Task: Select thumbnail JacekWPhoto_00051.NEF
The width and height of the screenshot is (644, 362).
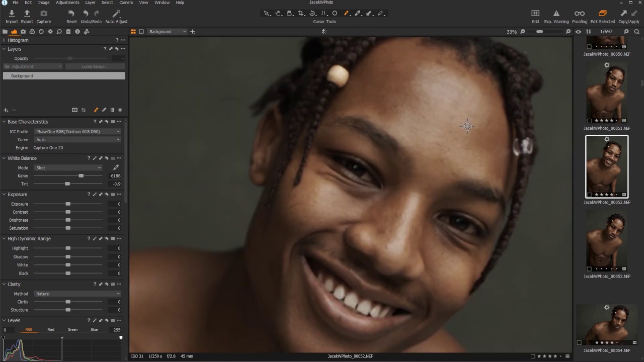Action: pos(607,93)
